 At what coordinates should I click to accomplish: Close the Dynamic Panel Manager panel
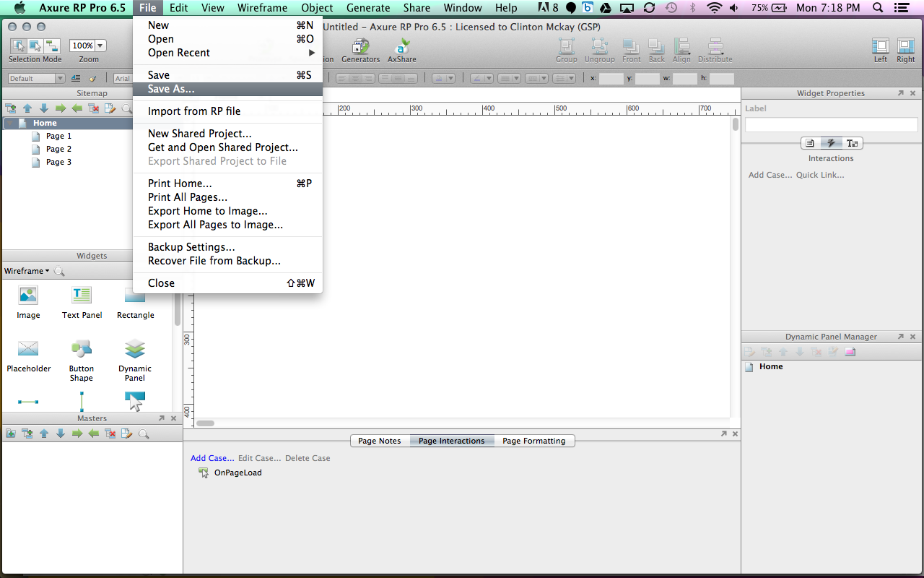pos(913,337)
